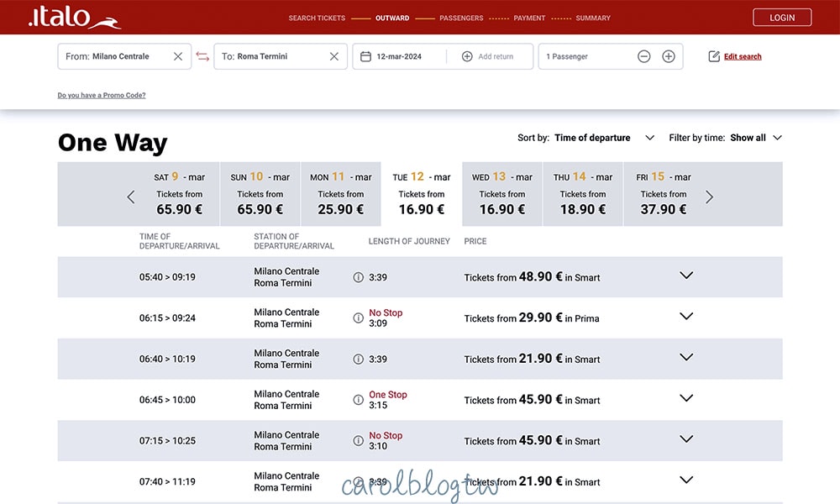Click the Edit search pencil icon
This screenshot has height=504, width=840.
[x=713, y=56]
